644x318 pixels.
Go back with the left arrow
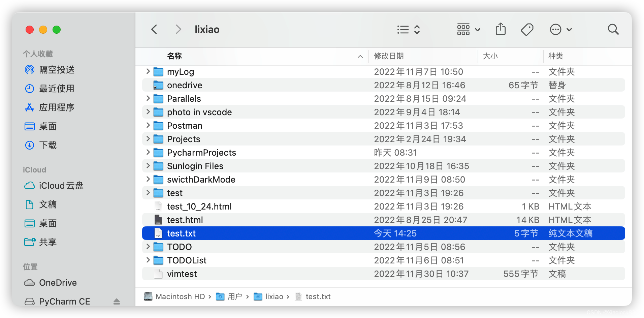click(154, 30)
